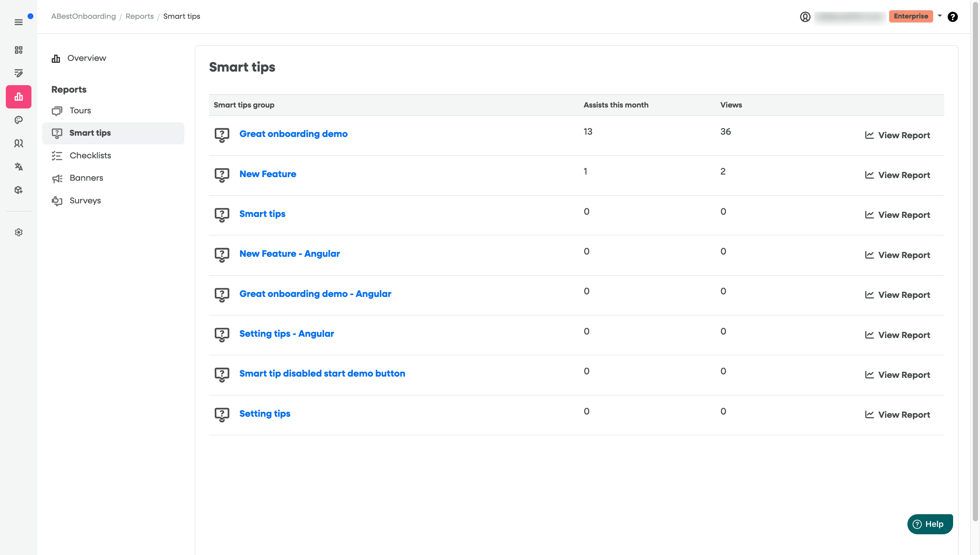The width and height of the screenshot is (980, 555).
Task: Click the dashboard grid icon in the sidebar
Action: (x=18, y=50)
